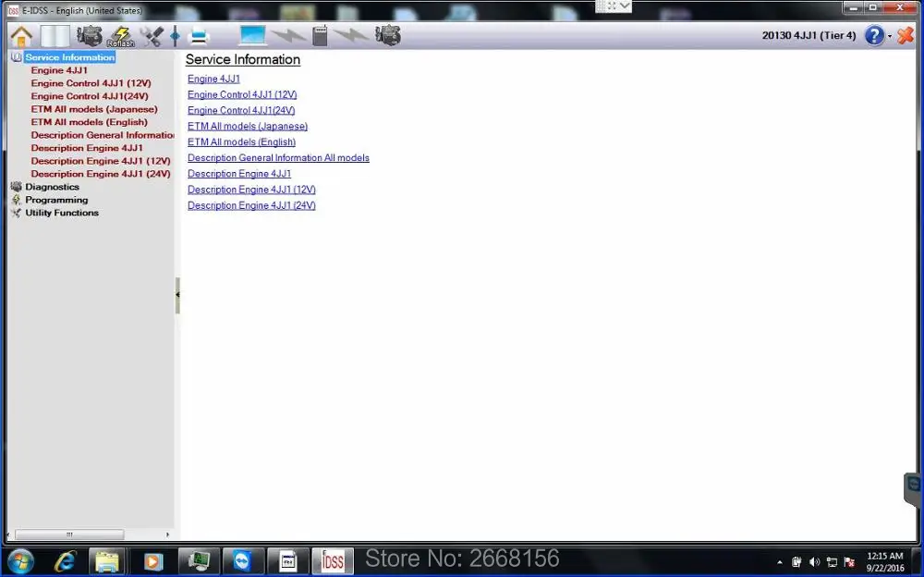This screenshot has height=577, width=924.
Task: Open the blue Help question mark
Action: [x=874, y=36]
